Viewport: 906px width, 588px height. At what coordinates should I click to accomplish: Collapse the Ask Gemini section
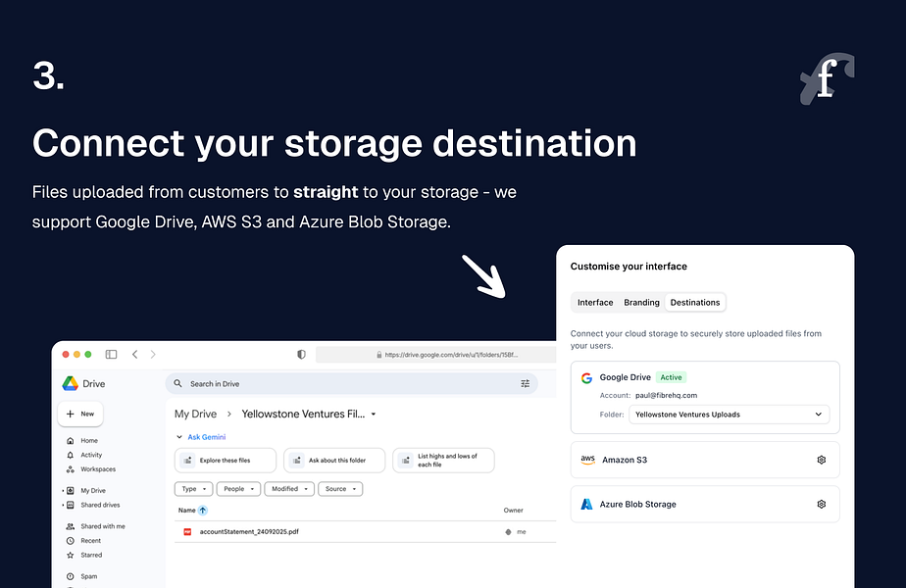click(x=179, y=437)
